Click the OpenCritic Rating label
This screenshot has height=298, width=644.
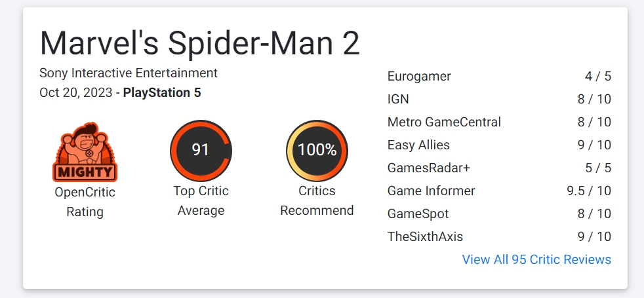[x=85, y=202]
